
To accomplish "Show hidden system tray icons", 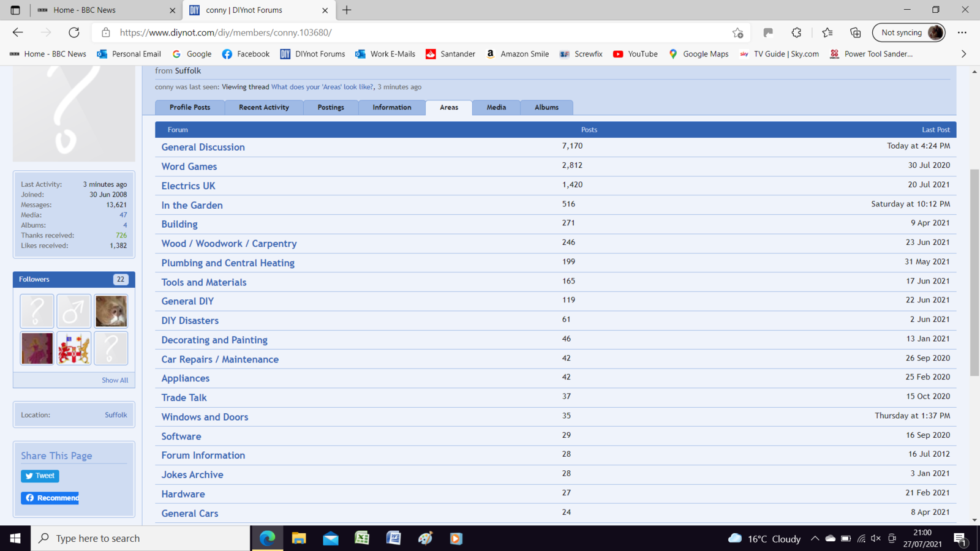I will pyautogui.click(x=815, y=538).
